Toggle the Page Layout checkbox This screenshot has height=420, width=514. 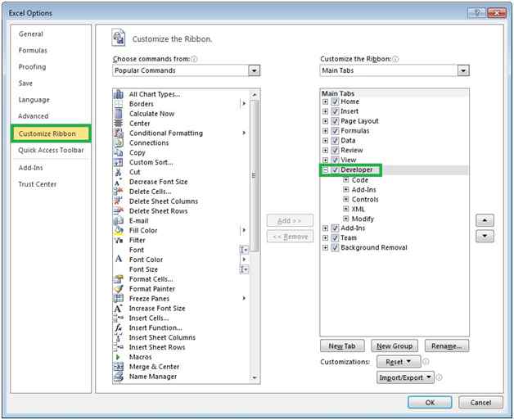click(335, 121)
